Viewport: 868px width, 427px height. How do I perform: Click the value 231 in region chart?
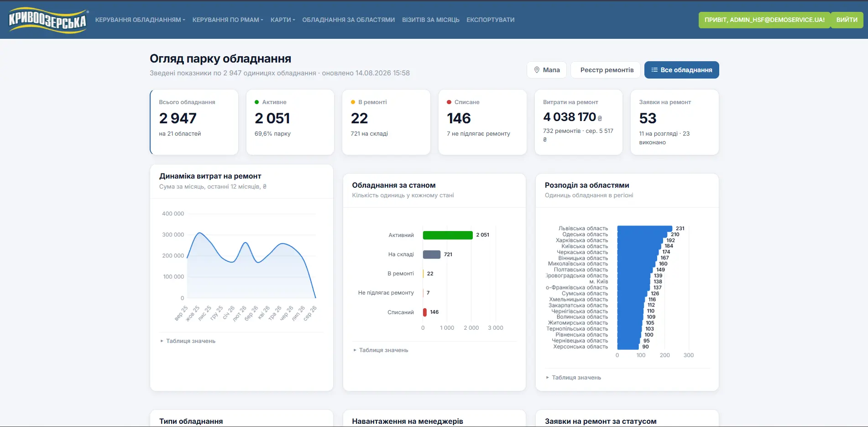tap(680, 228)
